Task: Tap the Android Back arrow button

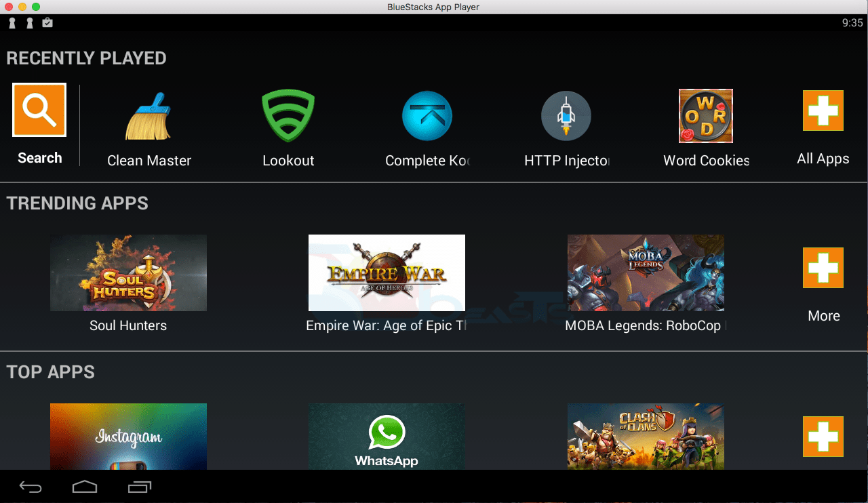Action: 30,487
